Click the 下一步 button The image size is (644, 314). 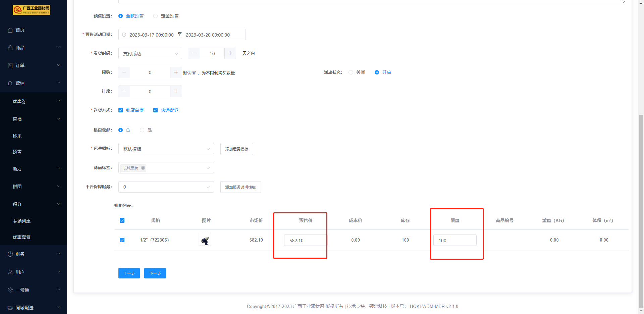pyautogui.click(x=155, y=273)
